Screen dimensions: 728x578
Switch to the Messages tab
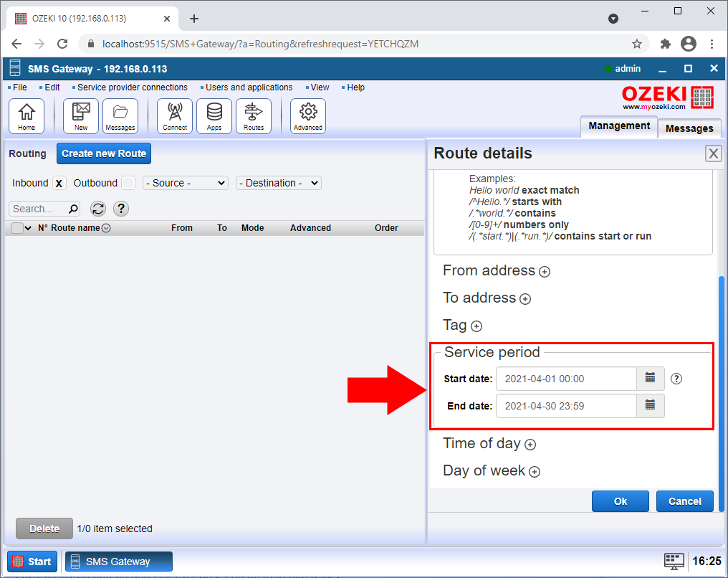[x=689, y=128]
